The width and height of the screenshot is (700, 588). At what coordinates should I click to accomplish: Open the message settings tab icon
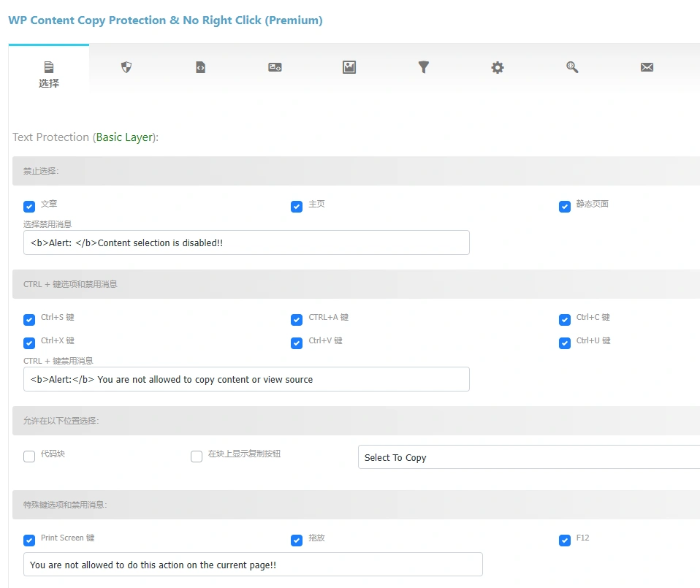point(275,66)
